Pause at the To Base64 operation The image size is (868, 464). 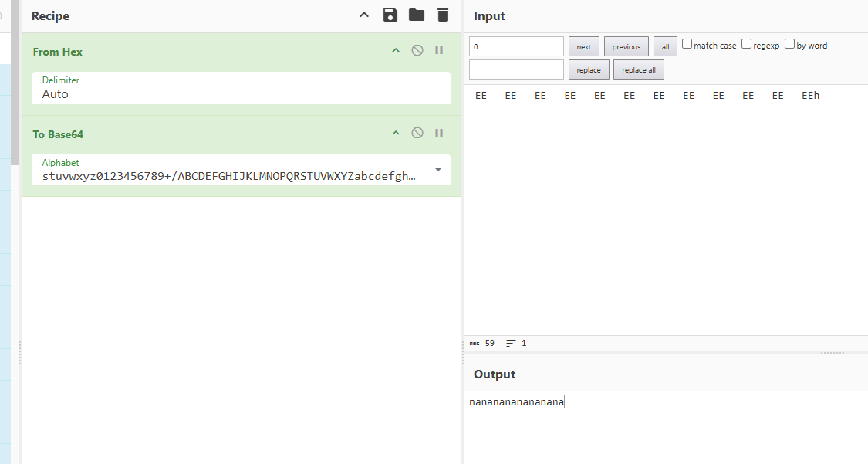click(439, 134)
